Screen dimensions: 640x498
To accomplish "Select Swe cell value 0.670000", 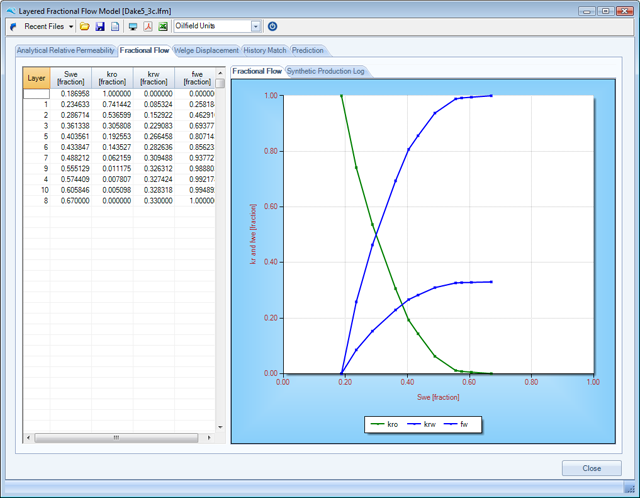I will pyautogui.click(x=71, y=201).
